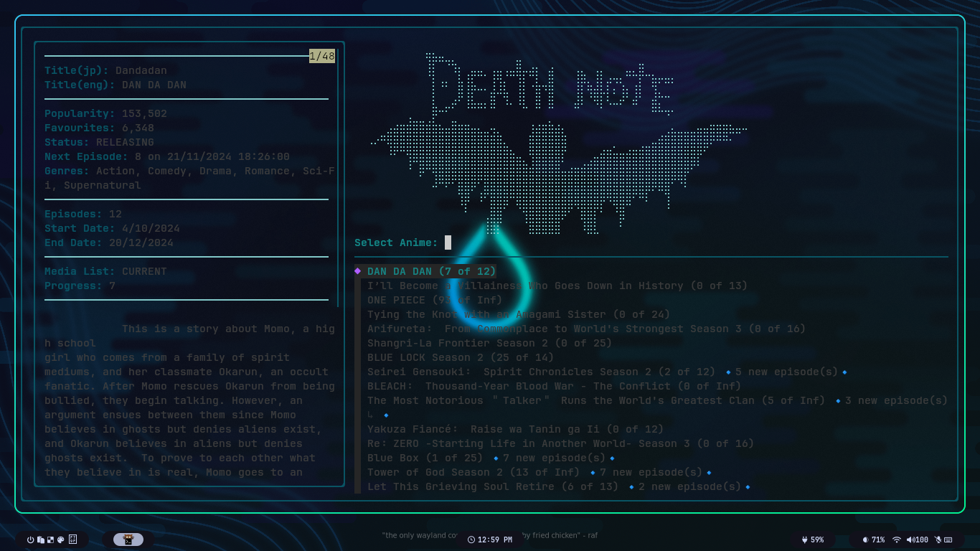Click the wallpaper switcher icon in the bar
This screenshot has width=980, height=551.
[50, 540]
